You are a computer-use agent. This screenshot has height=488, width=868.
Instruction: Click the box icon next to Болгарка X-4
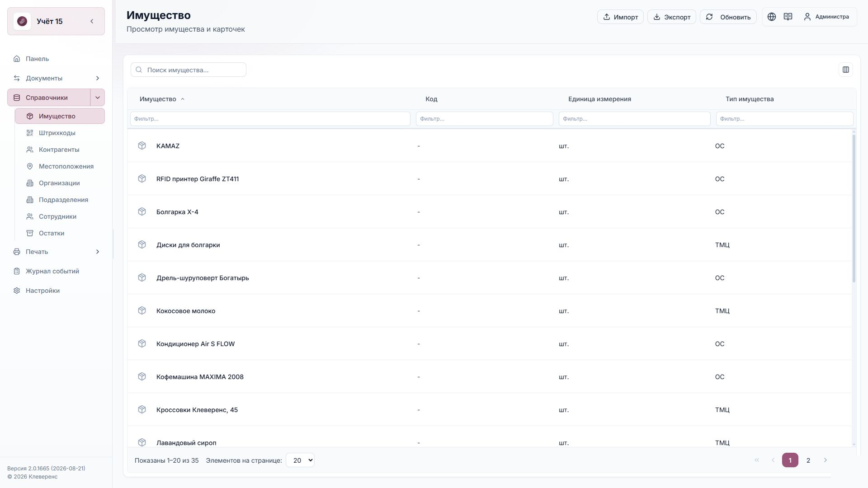[x=142, y=211]
